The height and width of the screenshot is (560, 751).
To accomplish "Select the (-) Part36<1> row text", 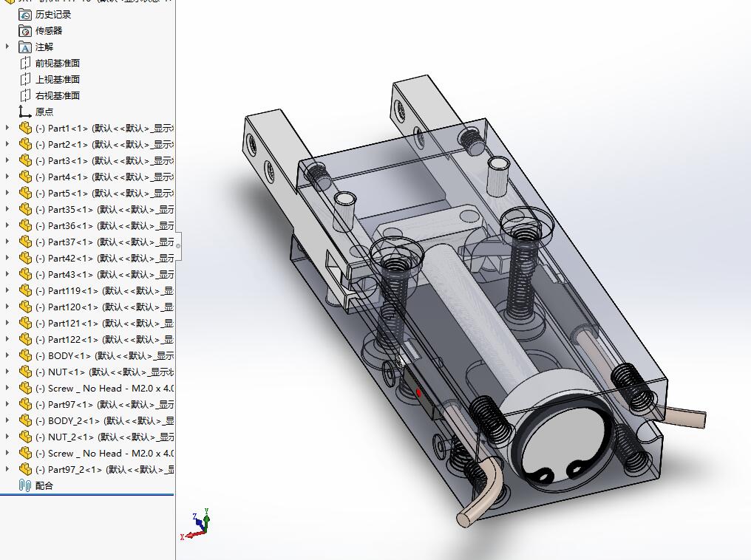I will pyautogui.click(x=104, y=226).
